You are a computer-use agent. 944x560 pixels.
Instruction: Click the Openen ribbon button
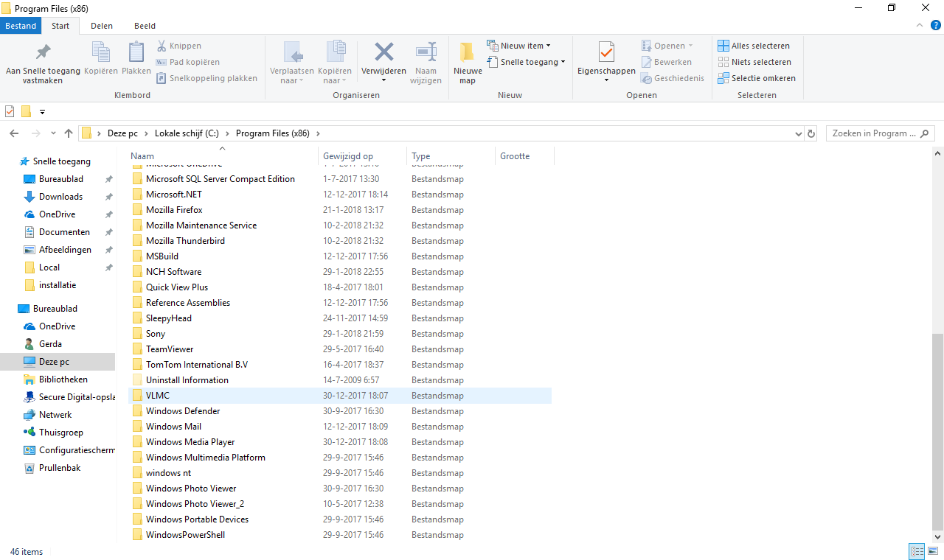[667, 46]
